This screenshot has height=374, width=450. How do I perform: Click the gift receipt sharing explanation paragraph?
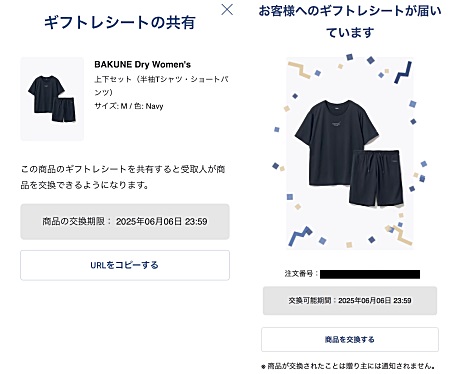(x=123, y=177)
